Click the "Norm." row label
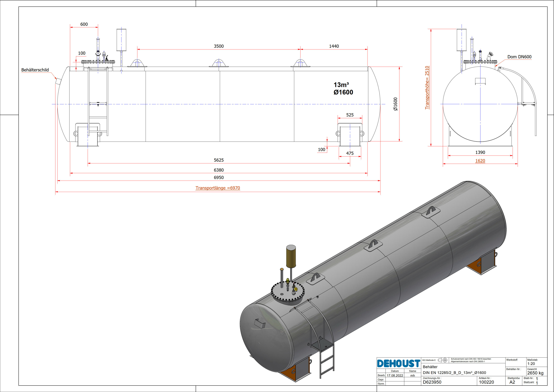The height and width of the screenshot is (392, 554). pos(381,384)
